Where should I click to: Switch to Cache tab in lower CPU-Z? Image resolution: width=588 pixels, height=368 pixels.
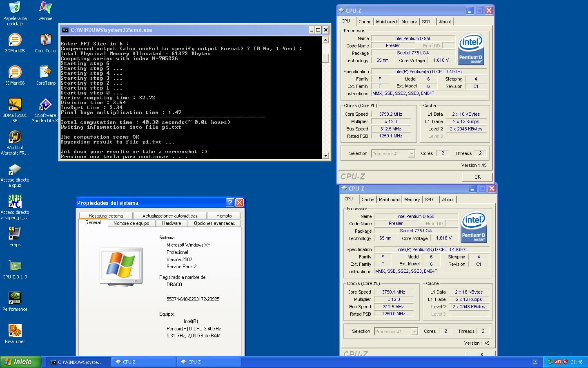pyautogui.click(x=368, y=200)
